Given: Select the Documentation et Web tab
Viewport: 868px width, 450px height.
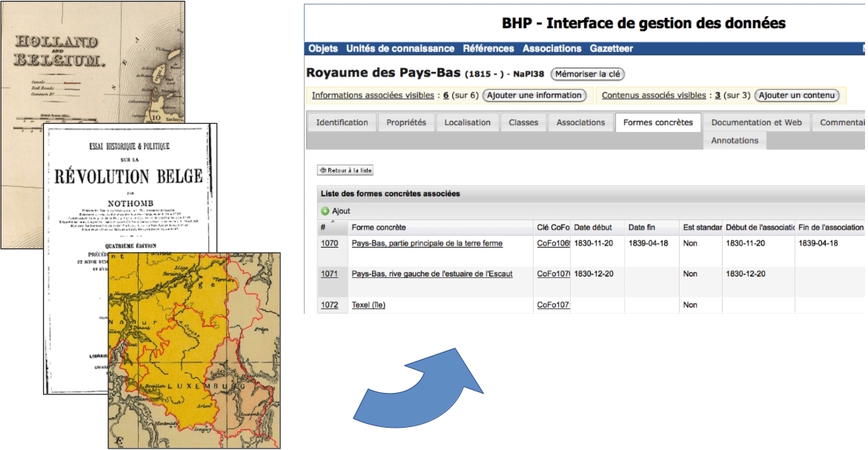Looking at the screenshot, I should pos(756,123).
